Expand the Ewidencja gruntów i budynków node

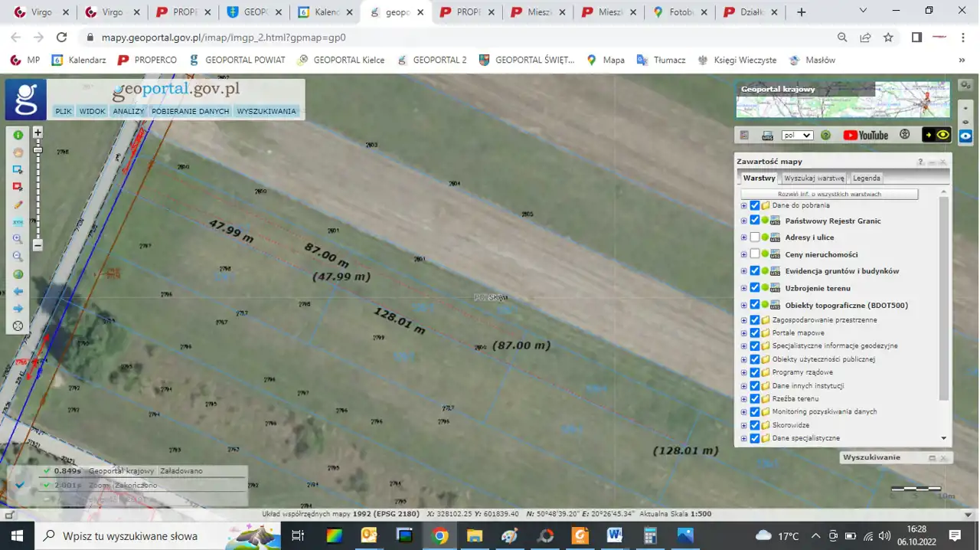(743, 271)
